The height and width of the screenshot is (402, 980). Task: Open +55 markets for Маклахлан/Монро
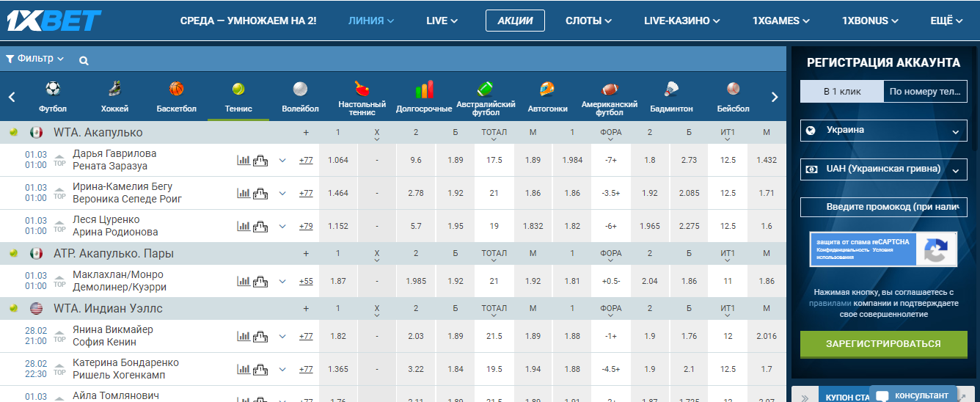pyautogui.click(x=306, y=281)
